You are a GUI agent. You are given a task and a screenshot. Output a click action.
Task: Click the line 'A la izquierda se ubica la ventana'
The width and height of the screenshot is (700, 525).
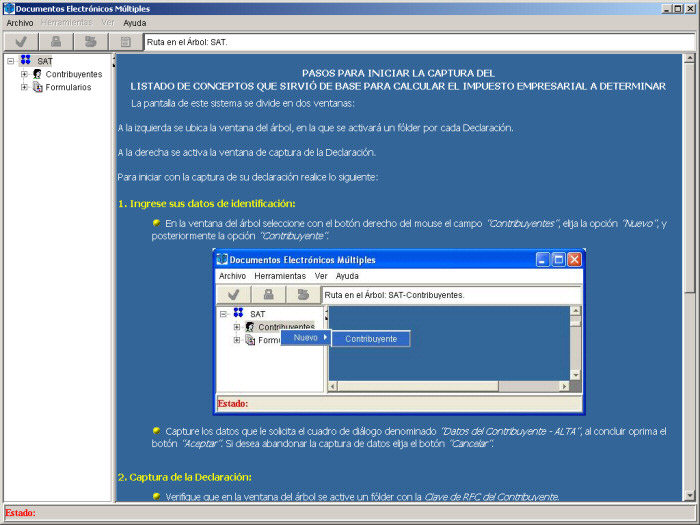pos(316,128)
